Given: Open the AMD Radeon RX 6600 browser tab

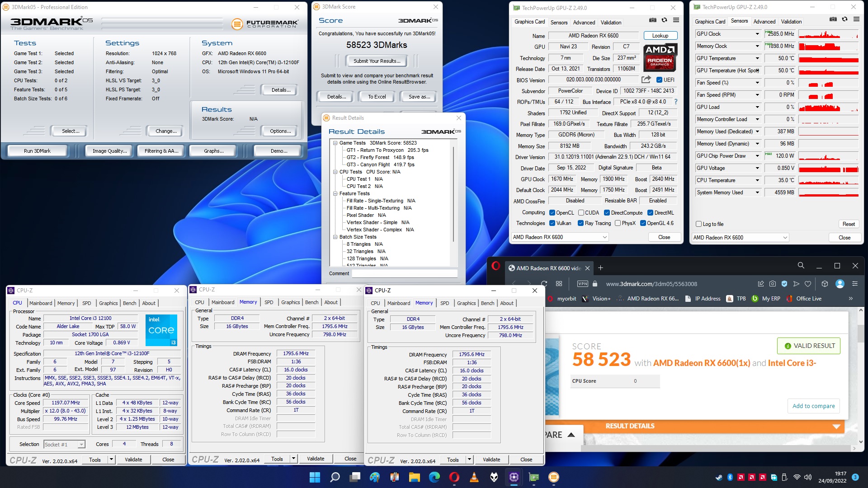Looking at the screenshot, I should click(549, 268).
